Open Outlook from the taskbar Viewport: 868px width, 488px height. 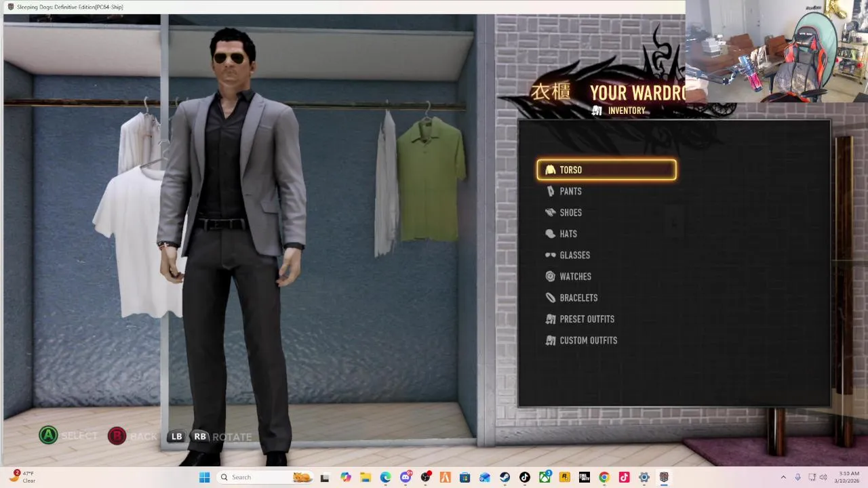[485, 477]
